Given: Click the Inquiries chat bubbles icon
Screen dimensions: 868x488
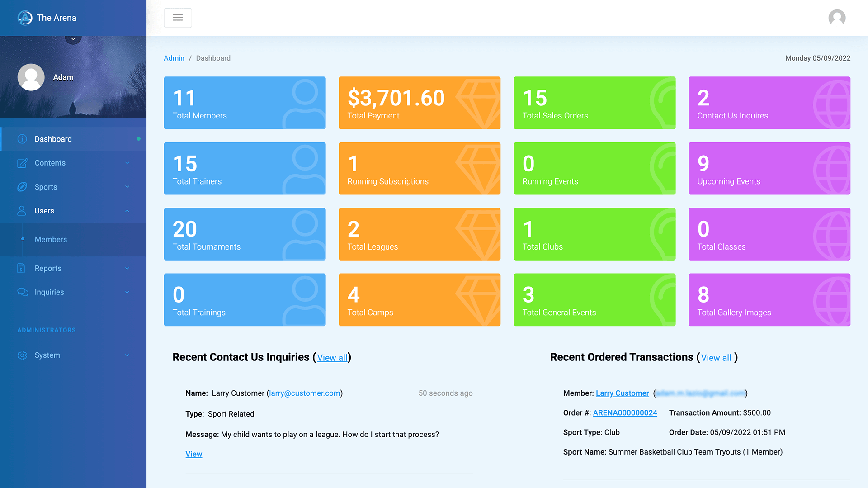Looking at the screenshot, I should [23, 292].
